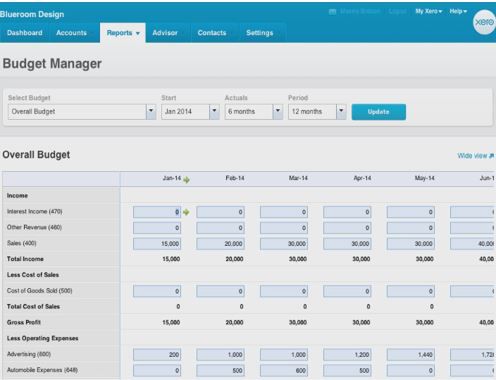The width and height of the screenshot is (496, 380).
Task: Click the Interest Income Feb-14 field
Action: click(220, 212)
